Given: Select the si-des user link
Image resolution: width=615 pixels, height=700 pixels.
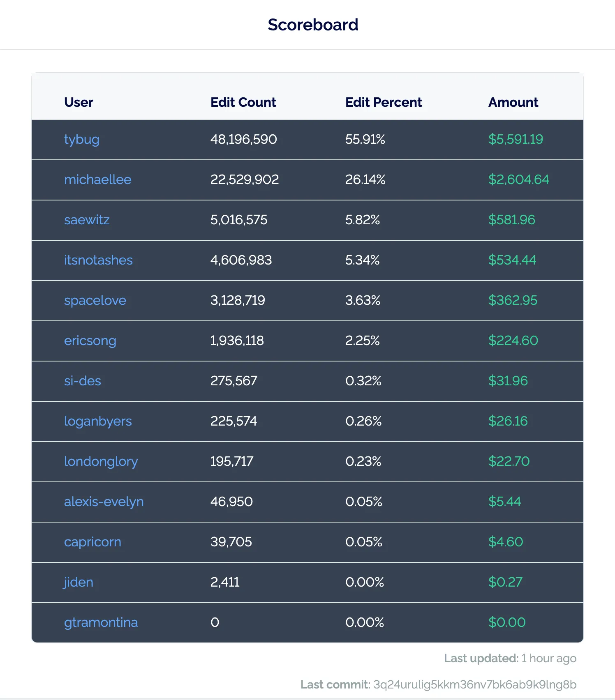Looking at the screenshot, I should (x=82, y=381).
